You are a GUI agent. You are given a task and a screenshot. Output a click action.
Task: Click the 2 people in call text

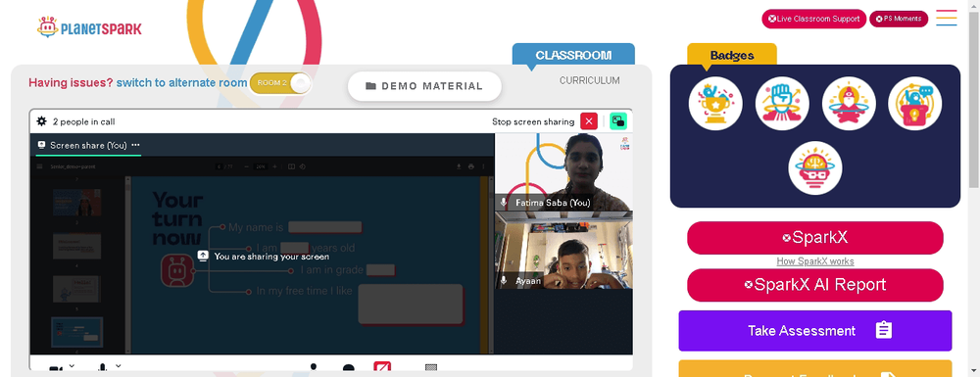coord(83,121)
